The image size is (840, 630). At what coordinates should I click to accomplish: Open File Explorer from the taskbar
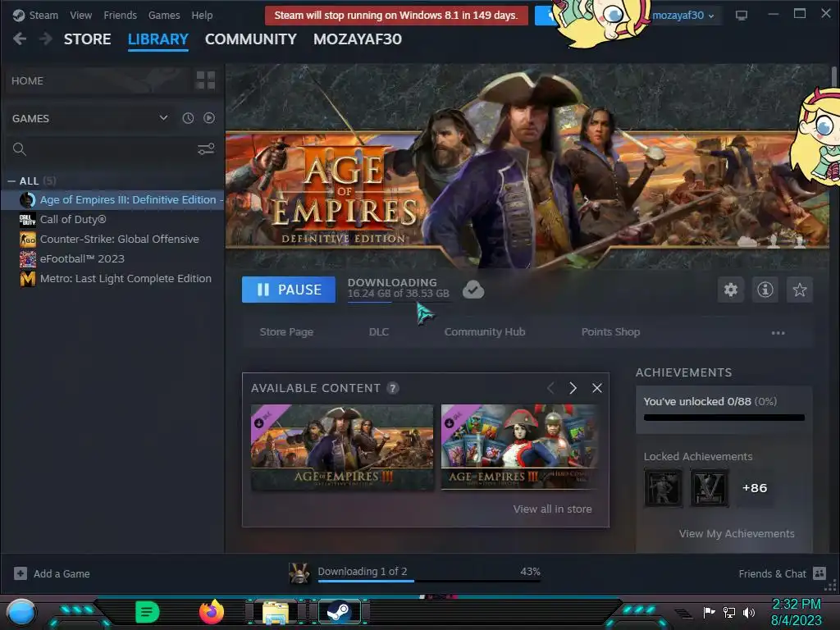(276, 612)
